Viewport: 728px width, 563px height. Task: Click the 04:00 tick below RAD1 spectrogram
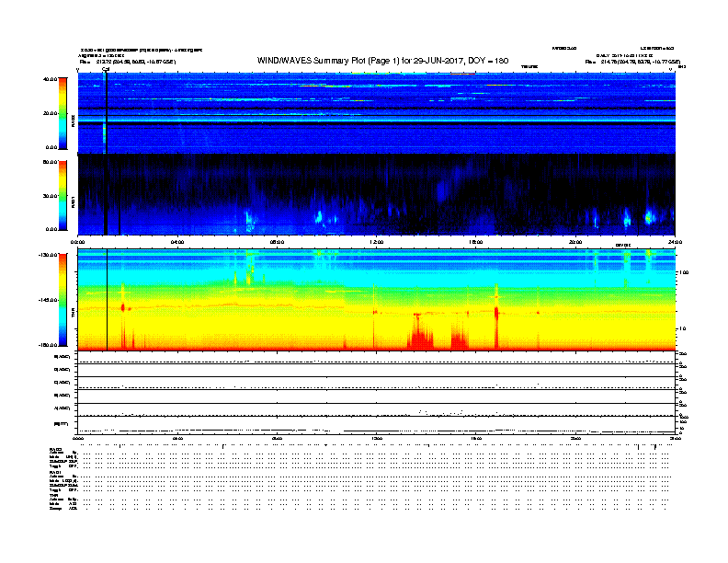tap(177, 242)
